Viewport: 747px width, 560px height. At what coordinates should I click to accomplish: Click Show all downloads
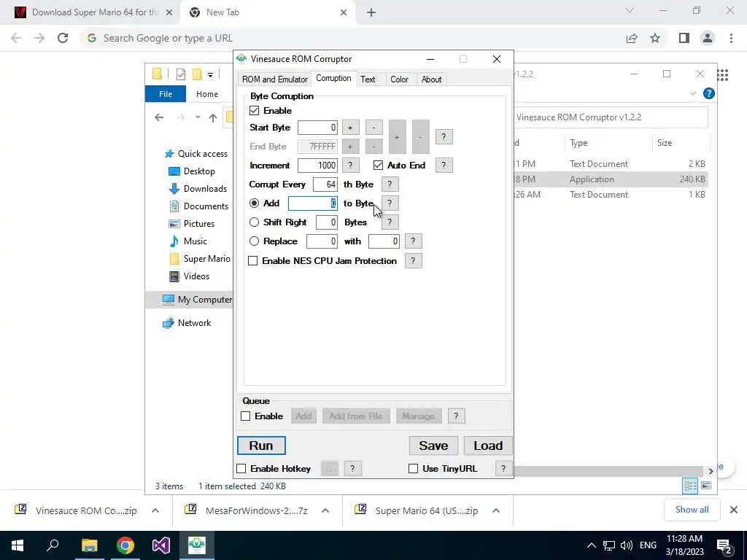tap(692, 510)
